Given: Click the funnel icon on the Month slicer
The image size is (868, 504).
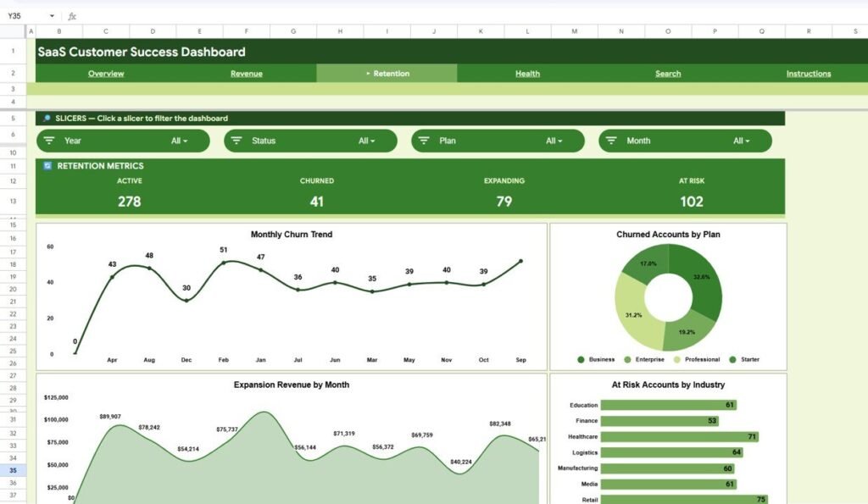Looking at the screenshot, I should point(610,141).
